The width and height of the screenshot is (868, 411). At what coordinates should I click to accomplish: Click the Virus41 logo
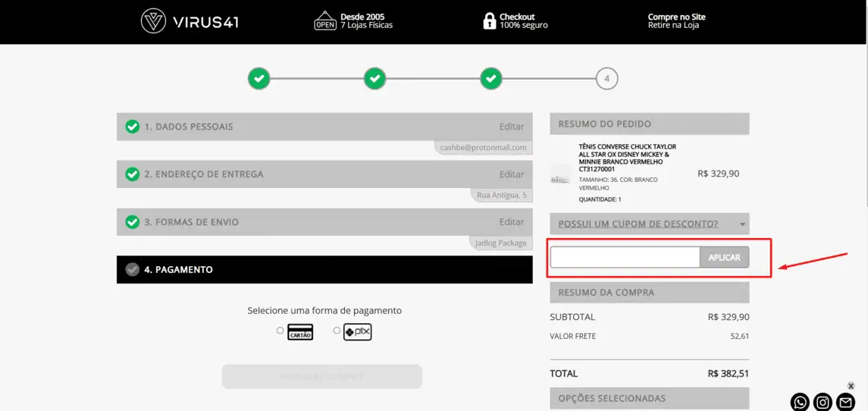[190, 21]
